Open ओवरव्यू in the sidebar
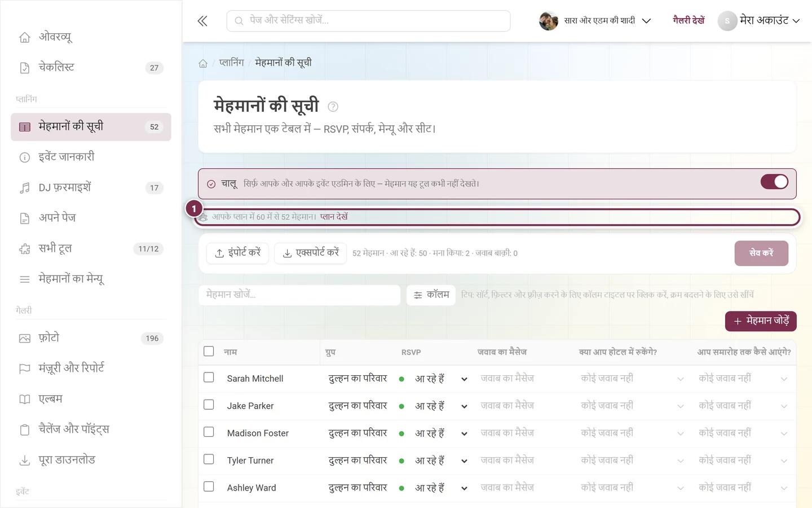This screenshot has height=508, width=812. pyautogui.click(x=91, y=37)
